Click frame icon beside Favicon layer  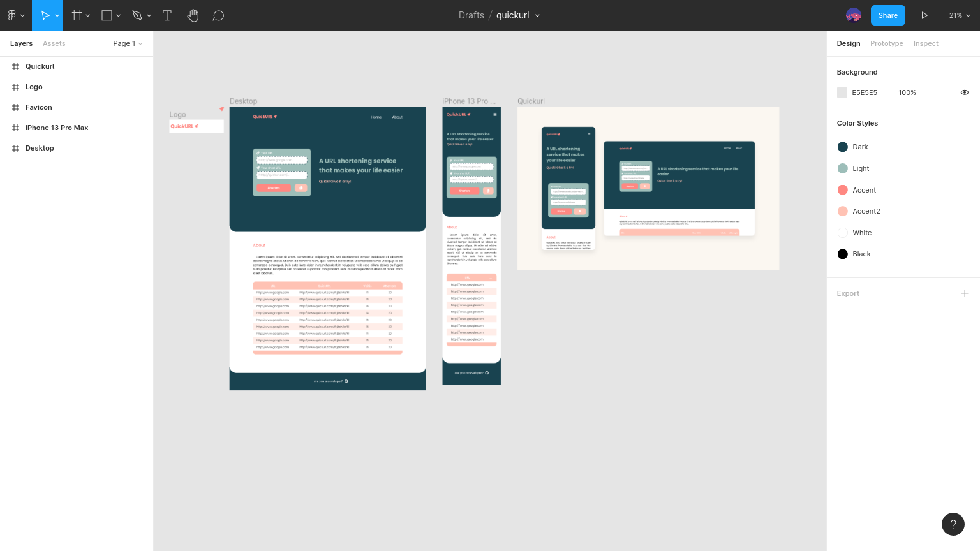point(15,107)
